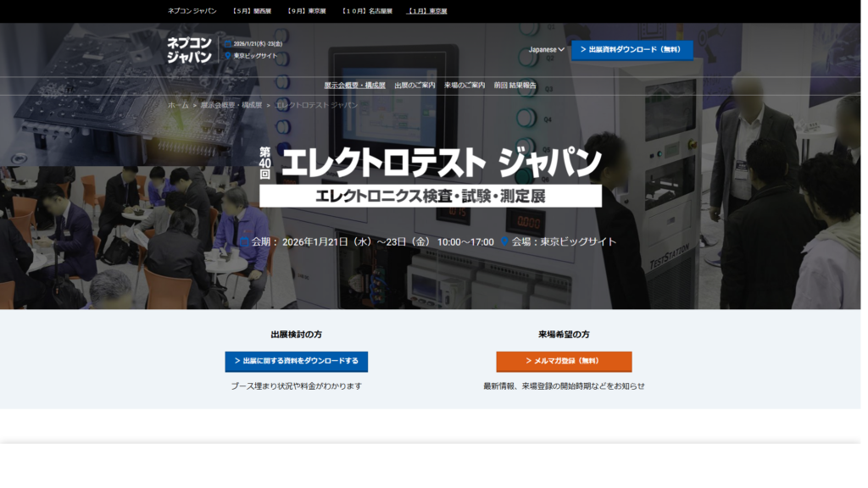868x488 pixels.
Task: Click 出展資料ダウンロード（無料） button
Action: click(632, 50)
